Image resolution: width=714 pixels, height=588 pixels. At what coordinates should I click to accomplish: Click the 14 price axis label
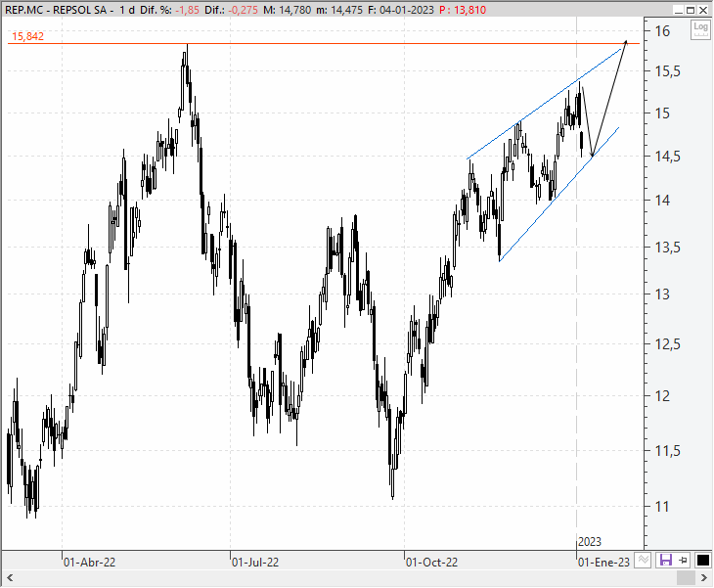[x=662, y=200]
